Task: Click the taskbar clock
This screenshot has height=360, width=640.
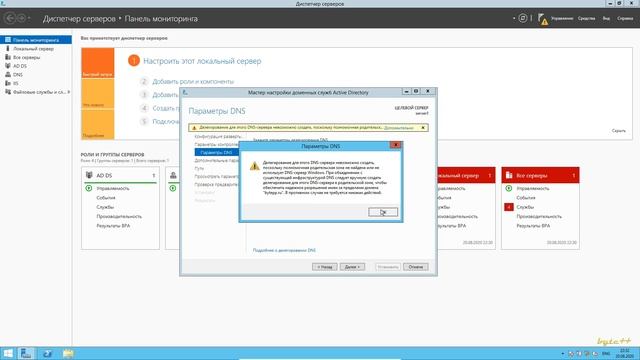Action: tap(624, 353)
